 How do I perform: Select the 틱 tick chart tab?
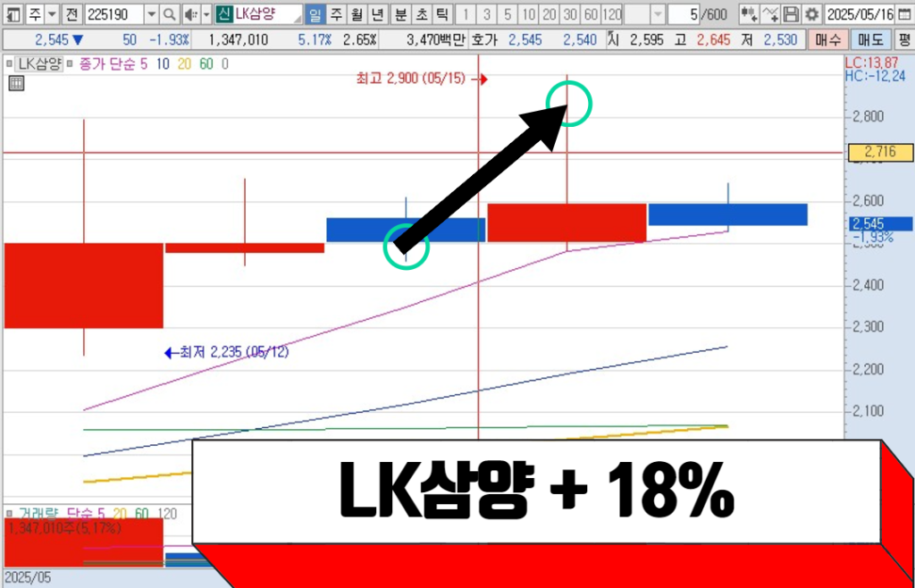point(442,13)
